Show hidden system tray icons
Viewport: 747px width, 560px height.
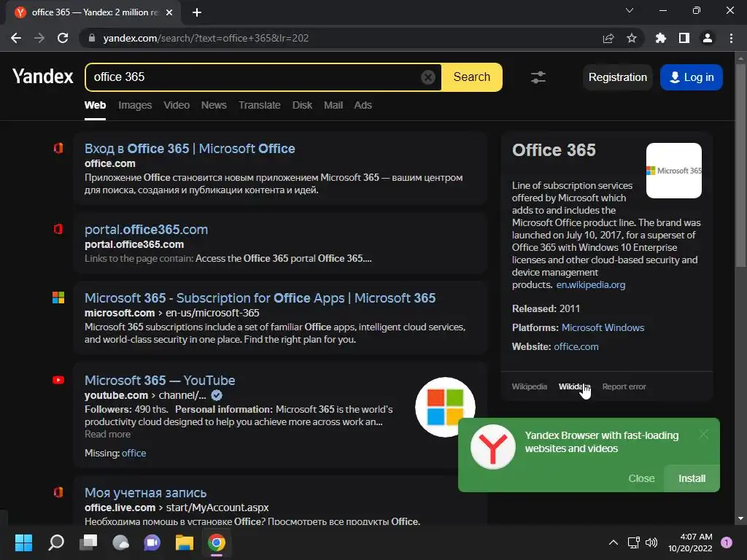tap(613, 542)
